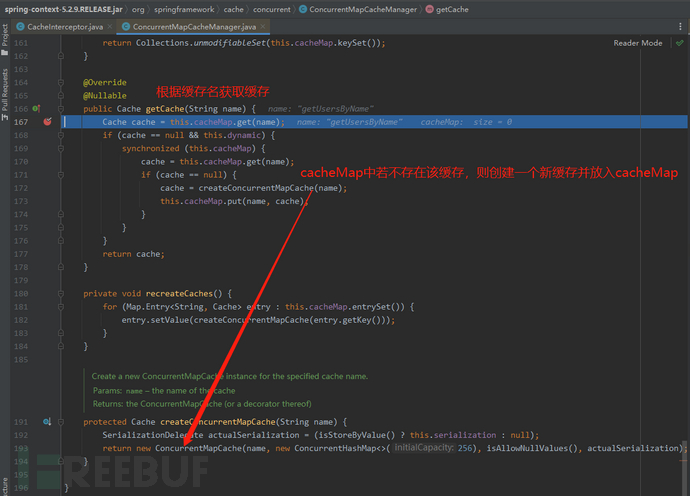Screen dimensions: 690x496
Task: Click the overridden-method gutter icon on line 191
Action: click(47, 422)
